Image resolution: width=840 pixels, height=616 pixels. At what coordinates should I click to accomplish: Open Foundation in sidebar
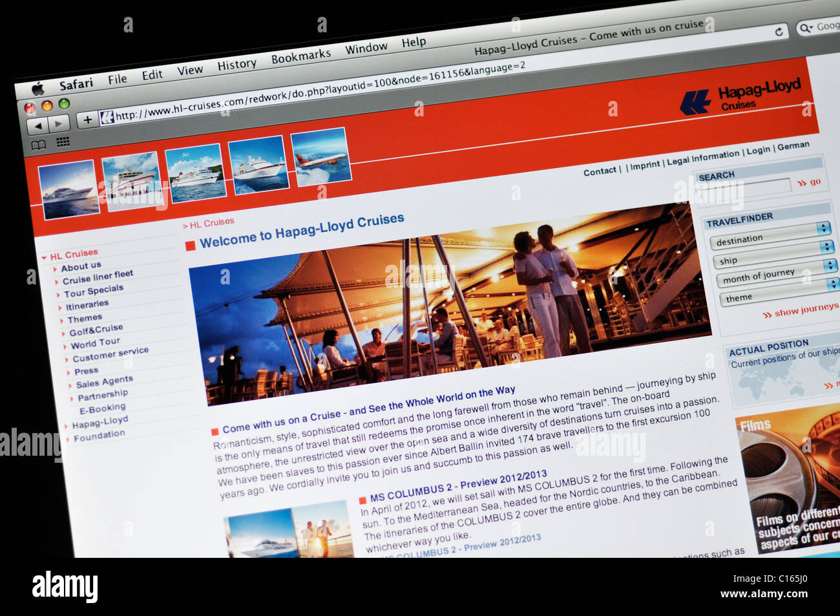click(x=99, y=436)
